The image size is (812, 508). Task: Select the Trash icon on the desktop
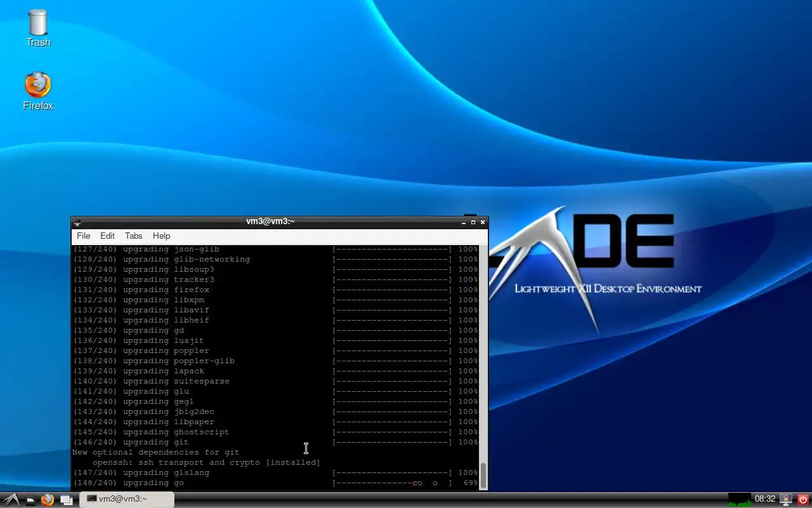point(38,29)
